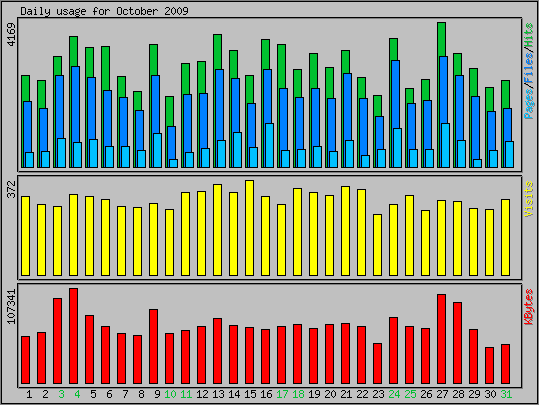Click the red KBytes bar for day 9
539x405 pixels.
153,347
